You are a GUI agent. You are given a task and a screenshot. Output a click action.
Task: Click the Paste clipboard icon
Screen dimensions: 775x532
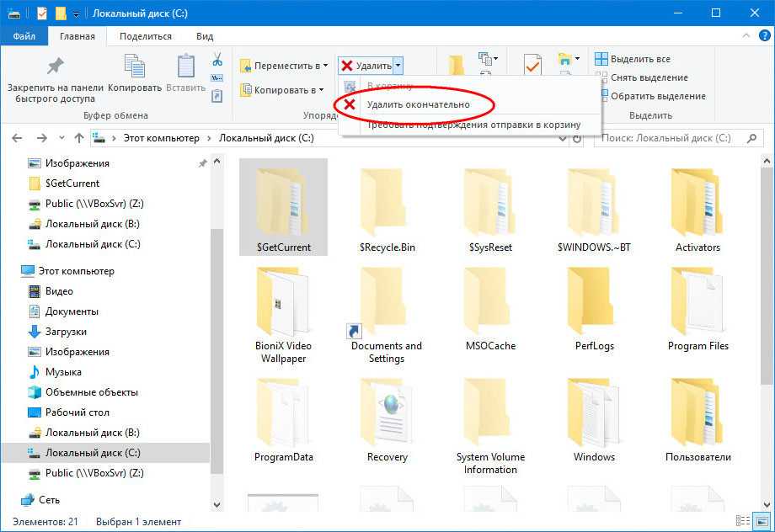pos(186,66)
